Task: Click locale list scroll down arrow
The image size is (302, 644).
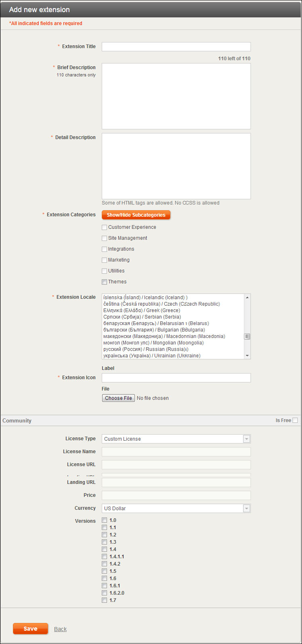Action: point(247,355)
